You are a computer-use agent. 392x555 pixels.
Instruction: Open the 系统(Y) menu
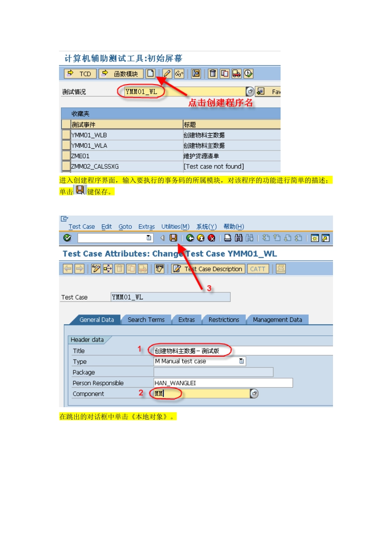[x=206, y=227]
